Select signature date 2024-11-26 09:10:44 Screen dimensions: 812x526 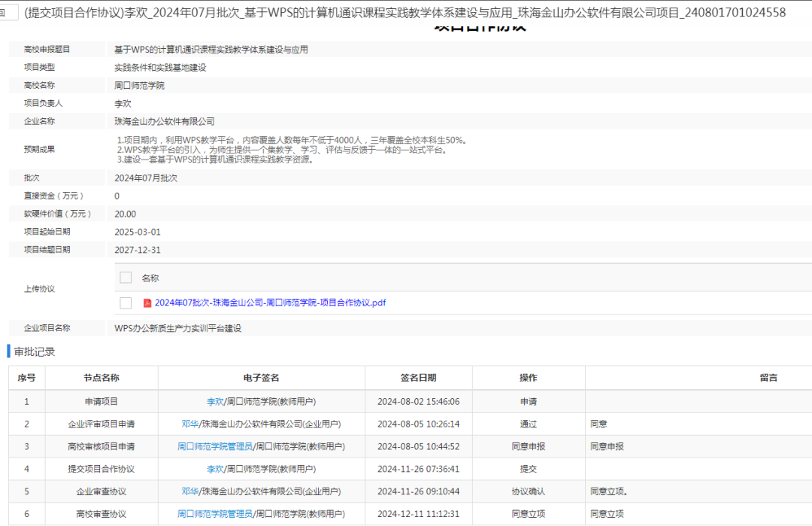(x=419, y=491)
